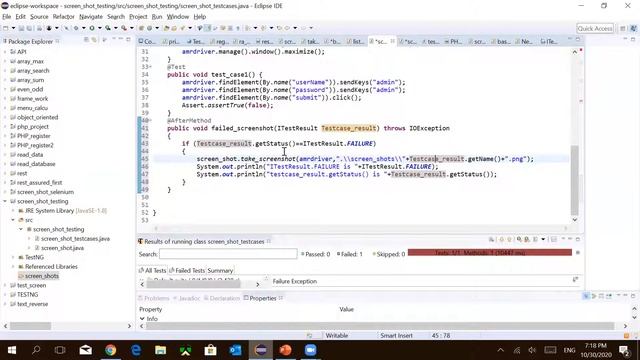Click the Print toolbar icon
640x360 pixels.
[x=39, y=28]
